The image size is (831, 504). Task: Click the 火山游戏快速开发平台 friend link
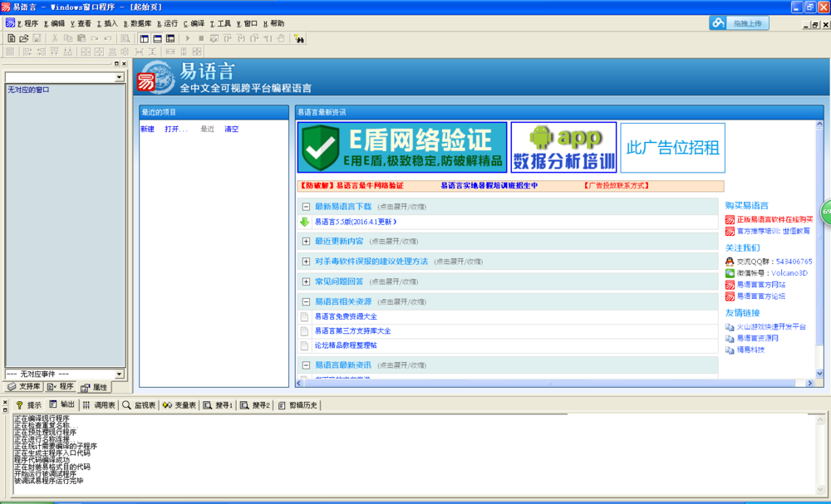tap(771, 326)
